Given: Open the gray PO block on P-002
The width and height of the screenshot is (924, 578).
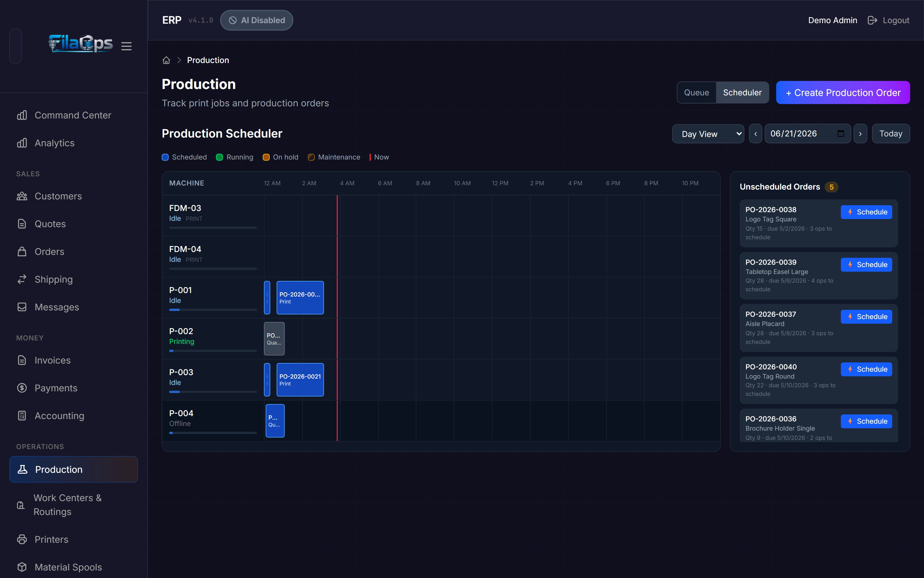Looking at the screenshot, I should click(274, 339).
